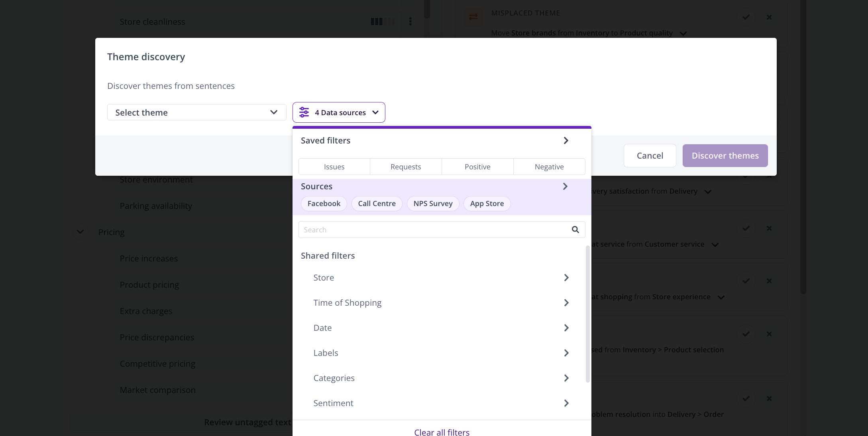868x436 pixels.
Task: Open the Select theme dropdown
Action: pos(196,112)
